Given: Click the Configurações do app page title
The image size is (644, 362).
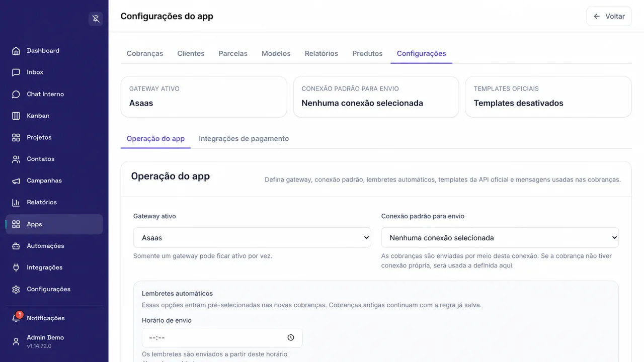Looking at the screenshot, I should pos(167,16).
